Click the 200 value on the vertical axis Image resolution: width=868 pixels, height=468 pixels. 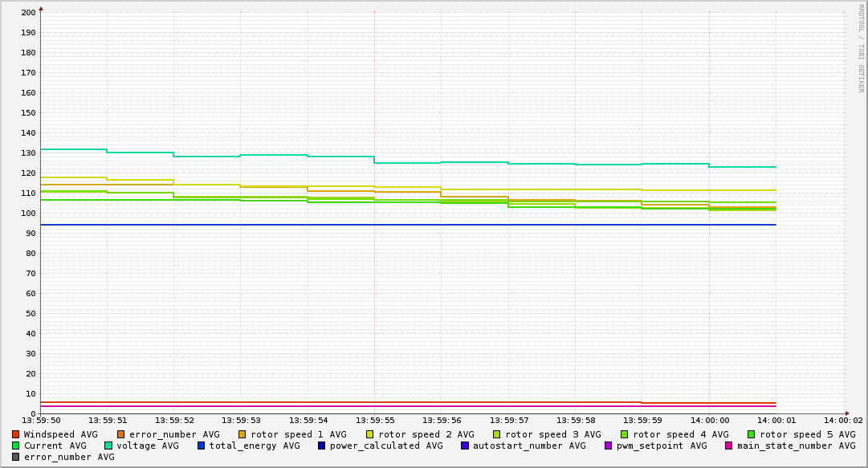(28, 13)
